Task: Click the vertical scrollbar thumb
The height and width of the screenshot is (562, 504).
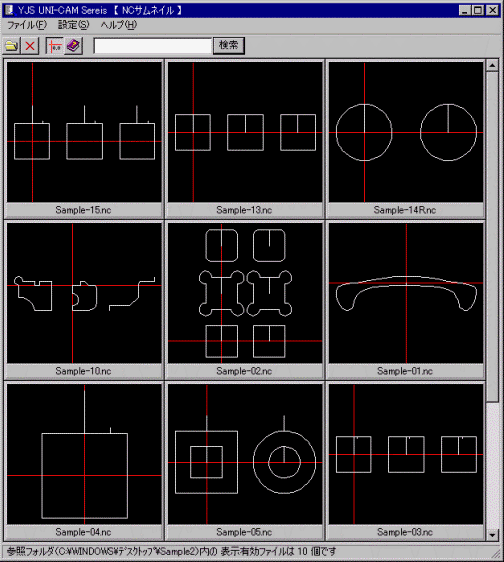Action: (x=492, y=237)
